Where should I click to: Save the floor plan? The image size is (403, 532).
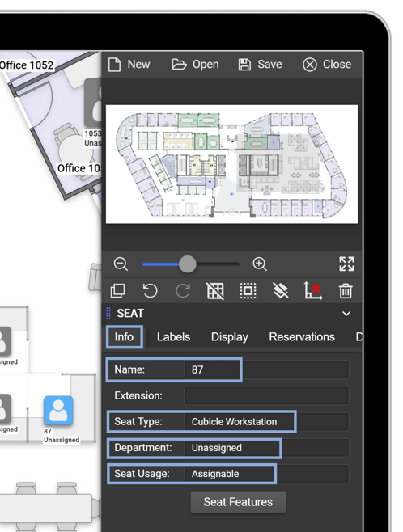point(260,65)
